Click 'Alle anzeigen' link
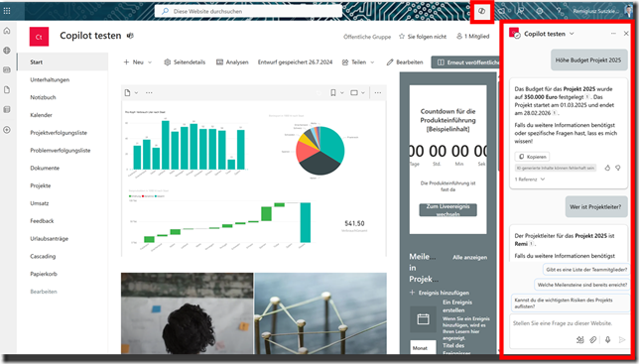Screen dimensions: 639x364 click(x=470, y=257)
